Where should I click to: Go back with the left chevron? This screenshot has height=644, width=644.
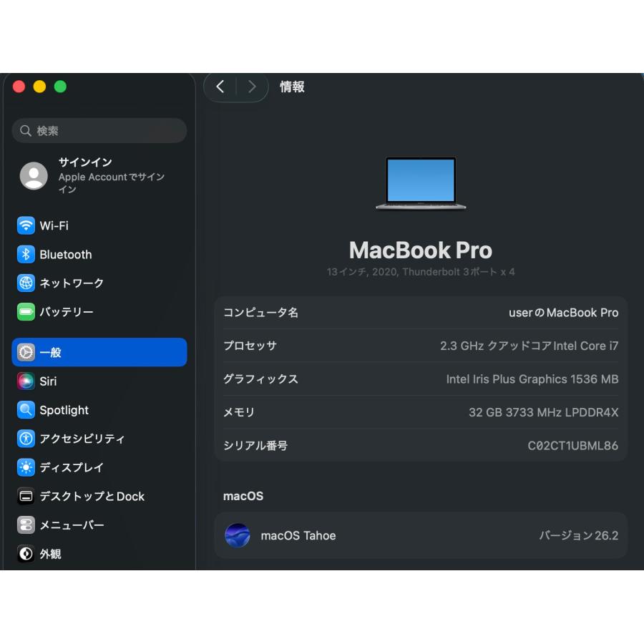pos(220,87)
